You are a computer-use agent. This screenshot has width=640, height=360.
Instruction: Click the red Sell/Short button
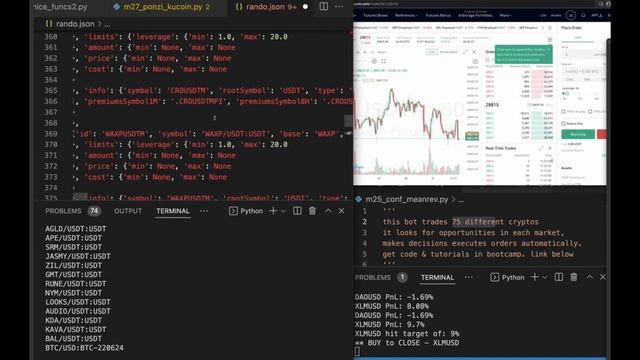(x=602, y=134)
